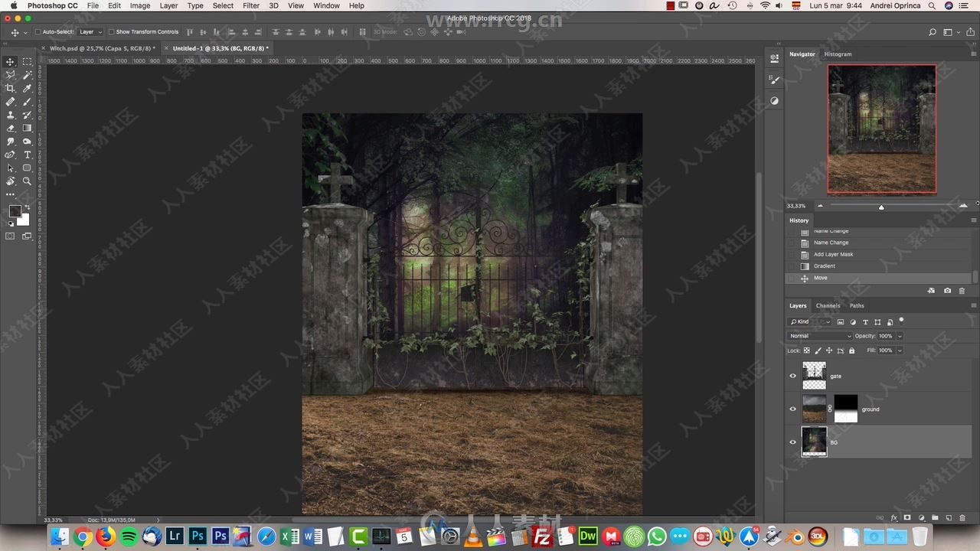The image size is (980, 551).
Task: Add layer mask from Layers panel bottom
Action: point(907,518)
